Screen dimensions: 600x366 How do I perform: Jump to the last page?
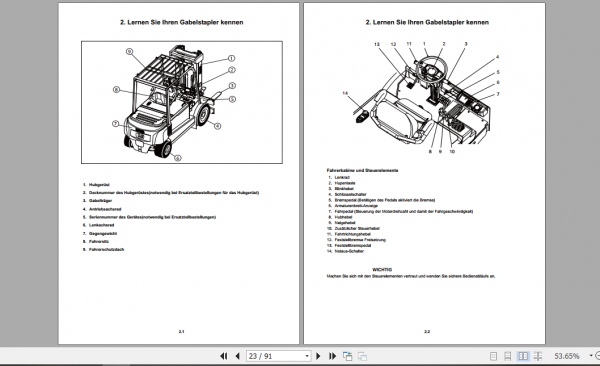coord(332,356)
